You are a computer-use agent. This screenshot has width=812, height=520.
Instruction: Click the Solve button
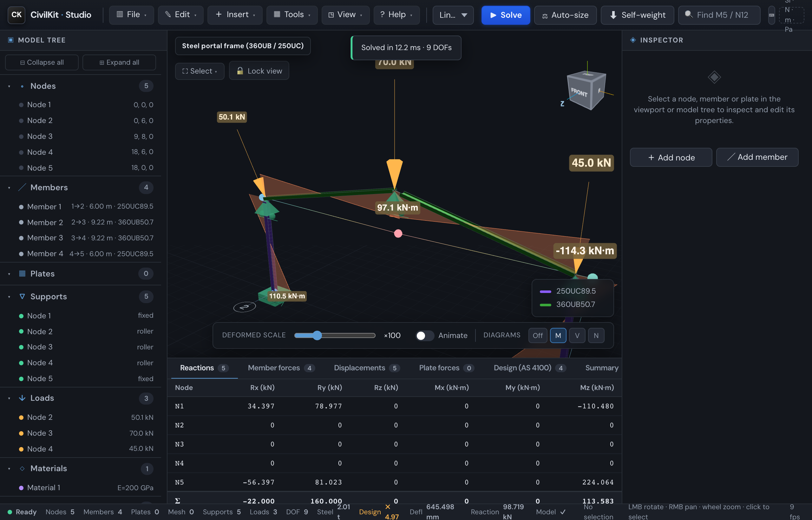[x=505, y=15]
